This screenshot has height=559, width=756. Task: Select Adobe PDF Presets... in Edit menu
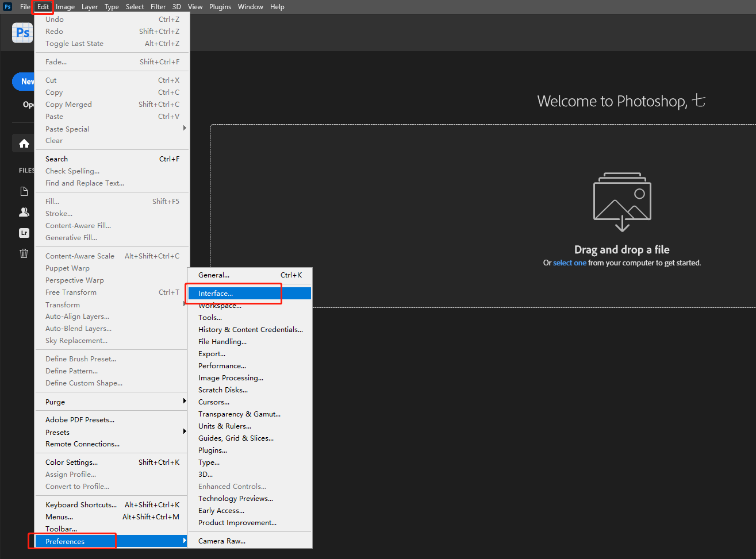[112, 419]
